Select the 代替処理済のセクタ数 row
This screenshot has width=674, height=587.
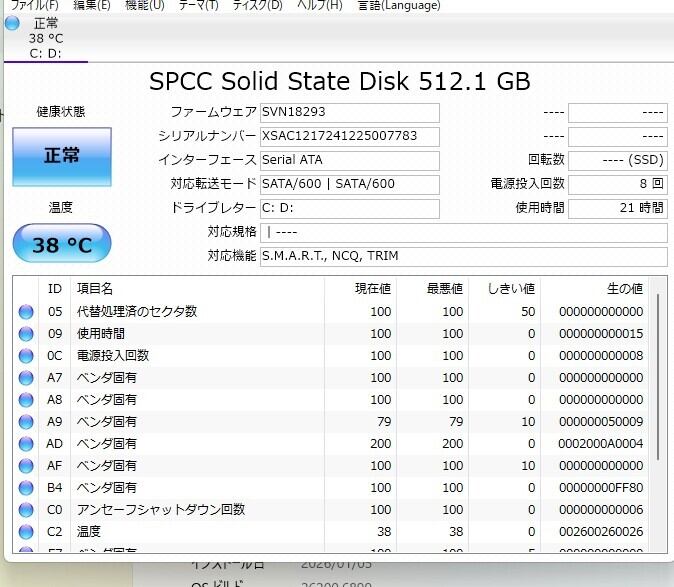(331, 312)
